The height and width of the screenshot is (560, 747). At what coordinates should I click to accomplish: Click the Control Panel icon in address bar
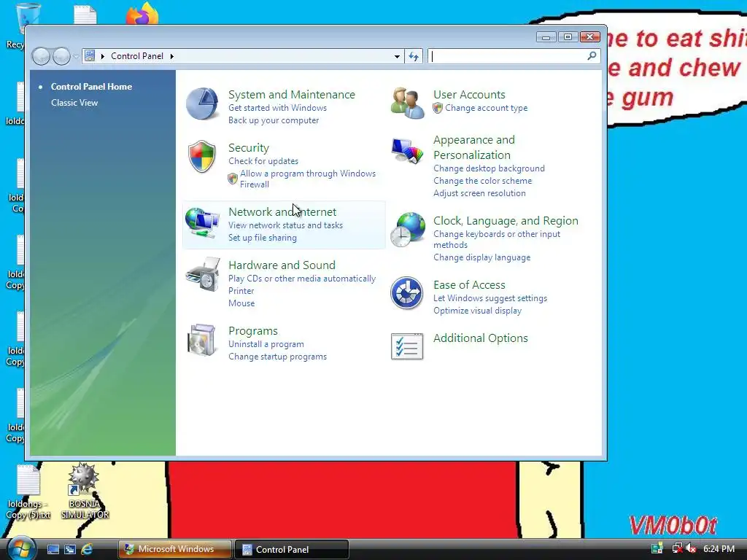point(90,55)
